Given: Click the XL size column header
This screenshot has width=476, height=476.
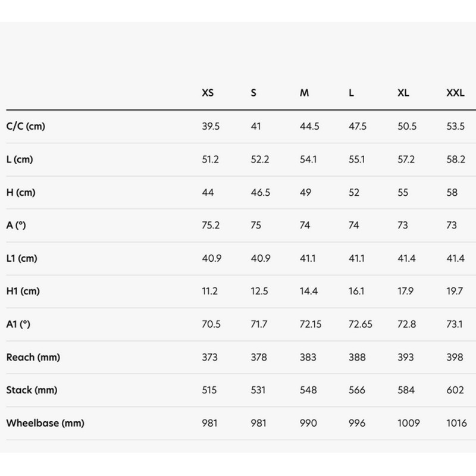Looking at the screenshot, I should pos(403,93).
